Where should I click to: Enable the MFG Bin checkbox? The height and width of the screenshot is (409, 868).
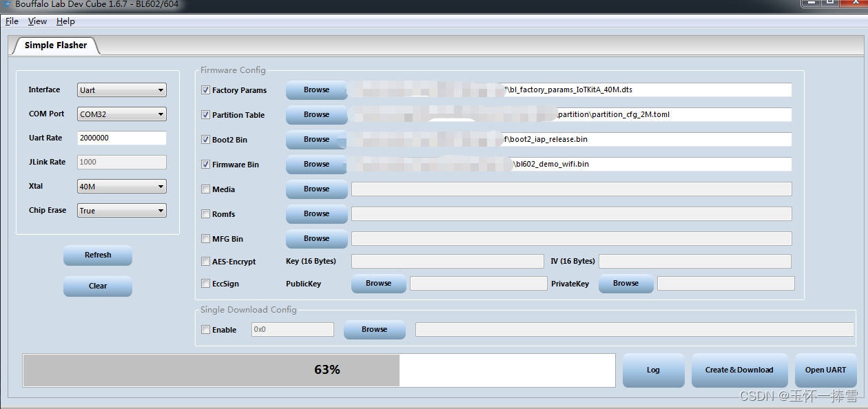click(205, 239)
